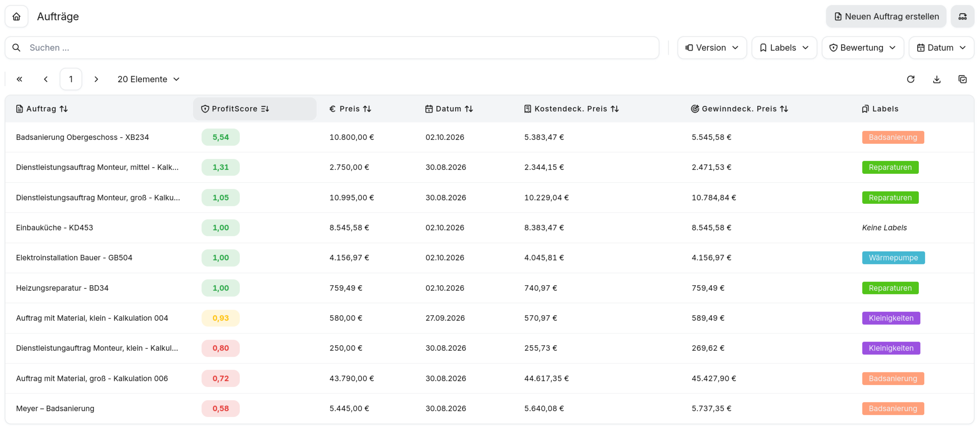Click the refresh table icon
This screenshot has width=980, height=431.
[911, 79]
